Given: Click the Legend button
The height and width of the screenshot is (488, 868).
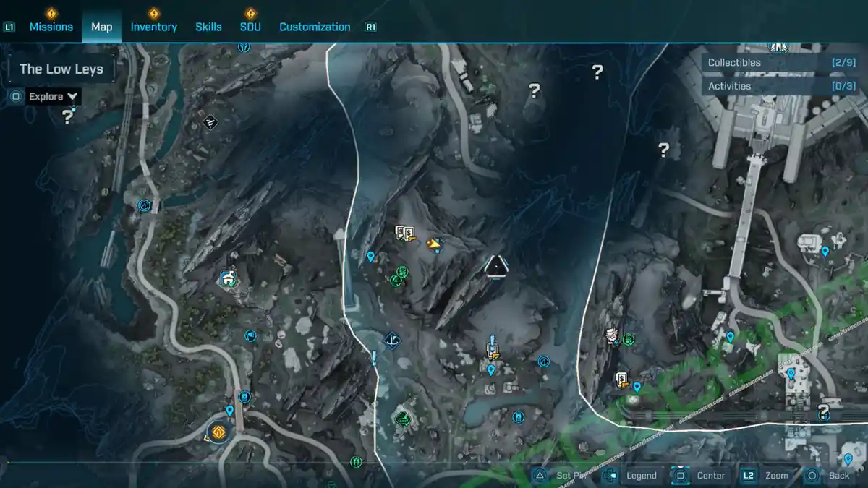Looking at the screenshot, I should point(641,475).
